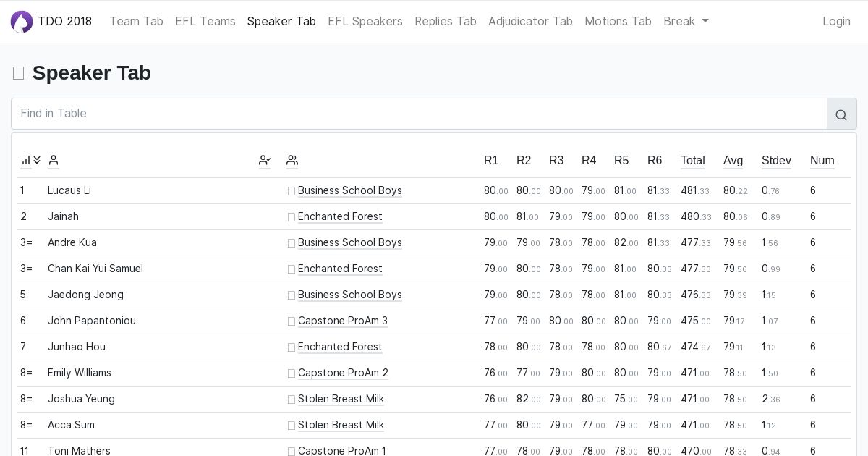868x456 pixels.
Task: Sort table by Num column
Action: coord(822,161)
